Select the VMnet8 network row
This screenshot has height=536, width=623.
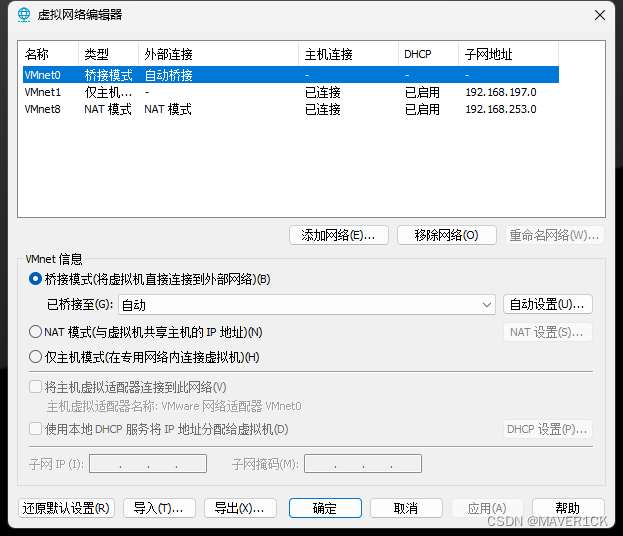tap(290, 109)
